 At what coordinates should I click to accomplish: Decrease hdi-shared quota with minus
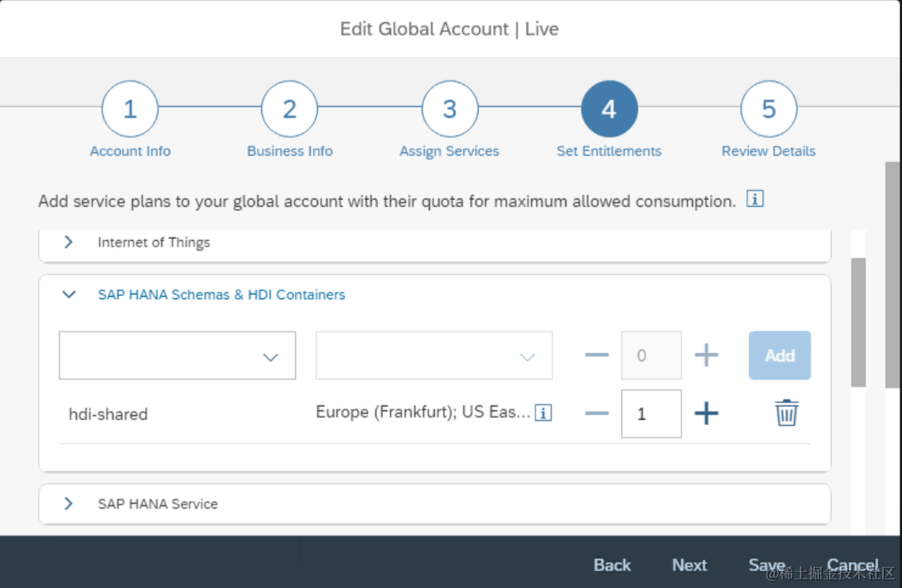pos(596,413)
